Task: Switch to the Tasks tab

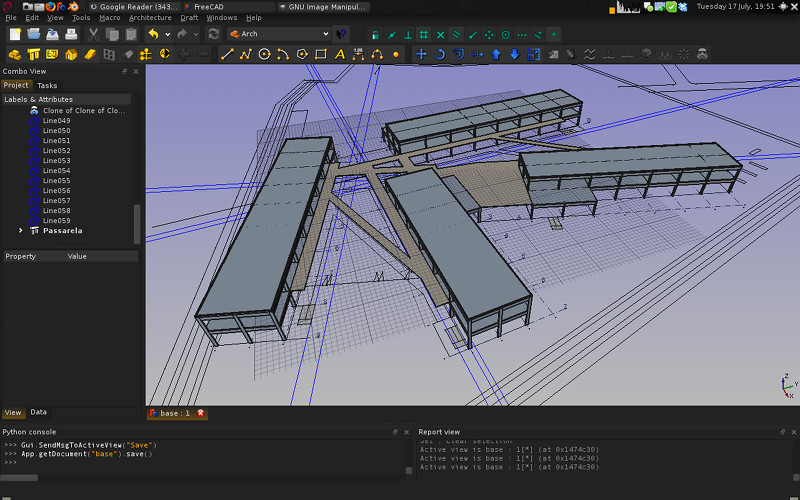Action: coord(47,85)
